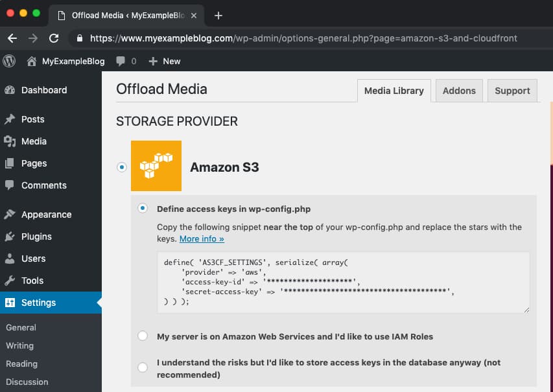Click the Users person icon
Viewport: 553px width, 392px height.
point(10,259)
